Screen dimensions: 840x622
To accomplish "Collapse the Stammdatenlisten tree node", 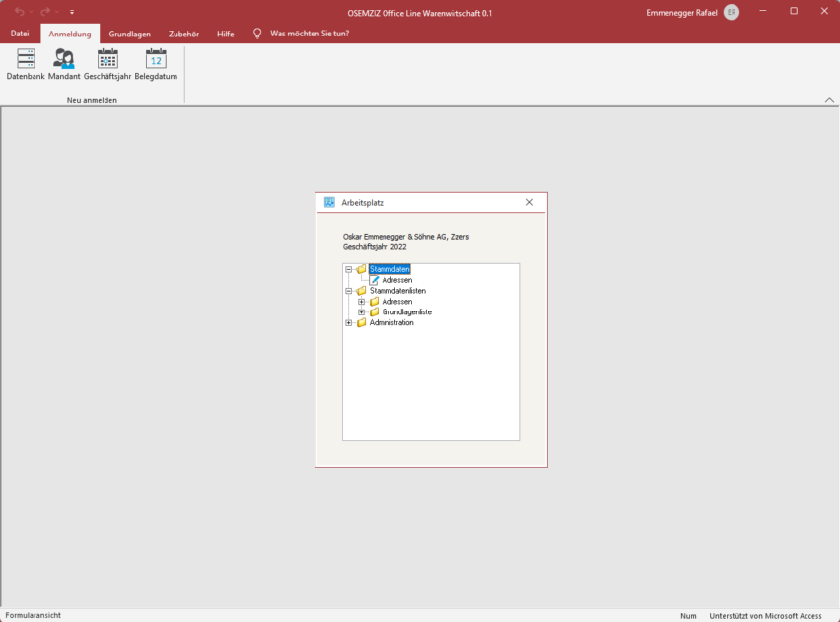I will click(x=349, y=291).
